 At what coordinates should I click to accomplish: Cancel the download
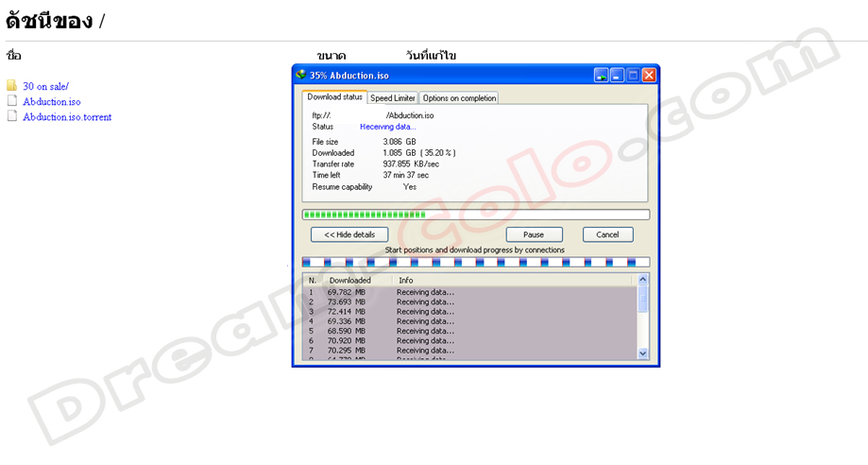[607, 234]
